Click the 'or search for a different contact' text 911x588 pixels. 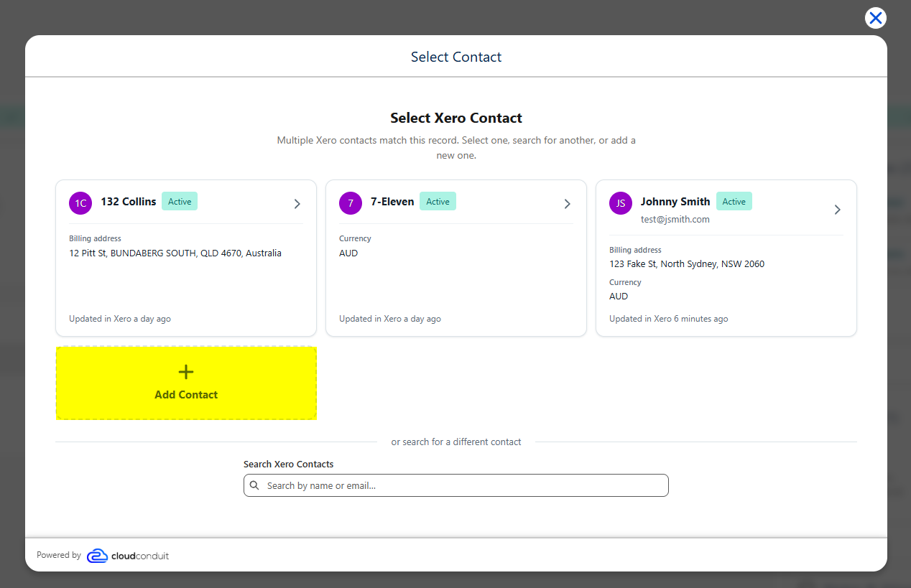(x=456, y=442)
